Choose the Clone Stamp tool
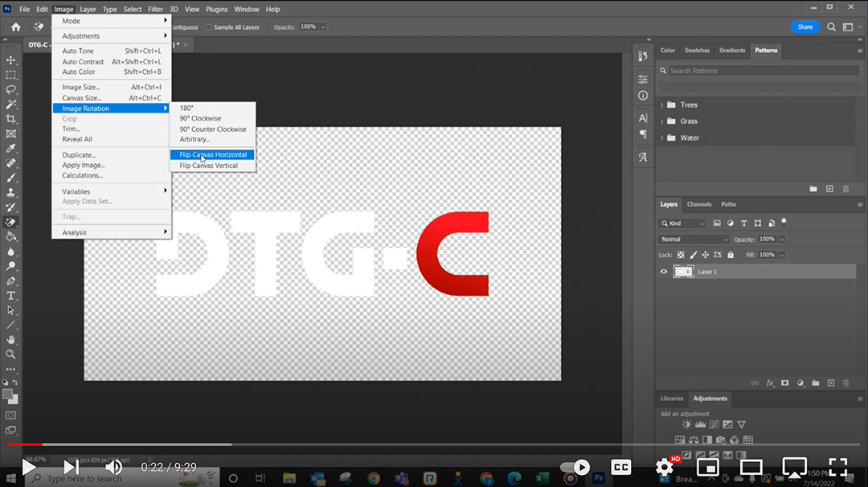Screen dimensions: 868x487 [x=11, y=193]
